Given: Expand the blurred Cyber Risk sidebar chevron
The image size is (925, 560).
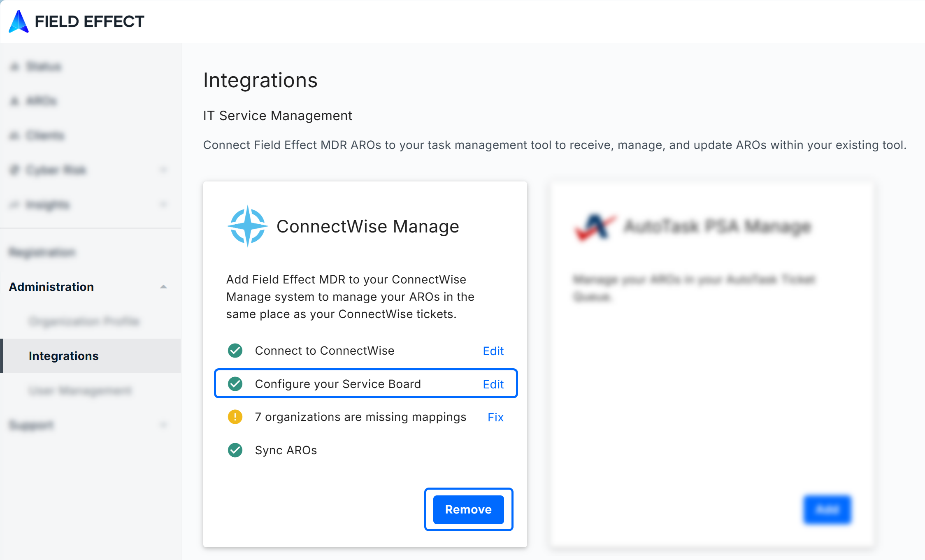Looking at the screenshot, I should click(x=163, y=170).
